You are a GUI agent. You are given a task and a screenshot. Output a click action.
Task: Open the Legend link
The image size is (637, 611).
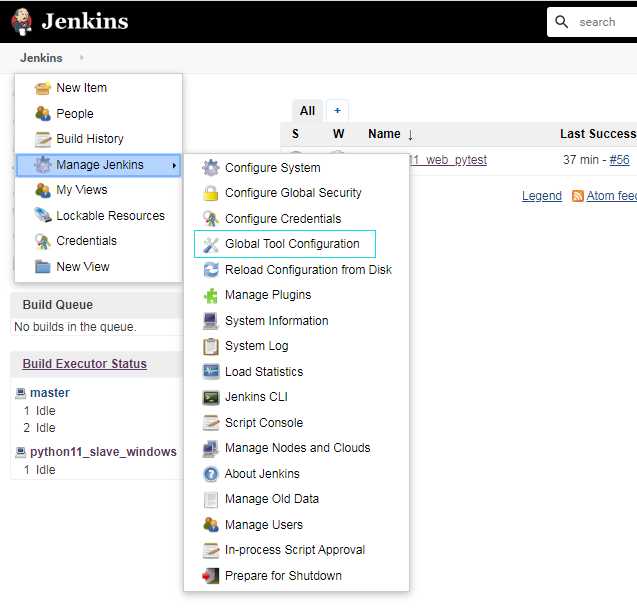[542, 196]
